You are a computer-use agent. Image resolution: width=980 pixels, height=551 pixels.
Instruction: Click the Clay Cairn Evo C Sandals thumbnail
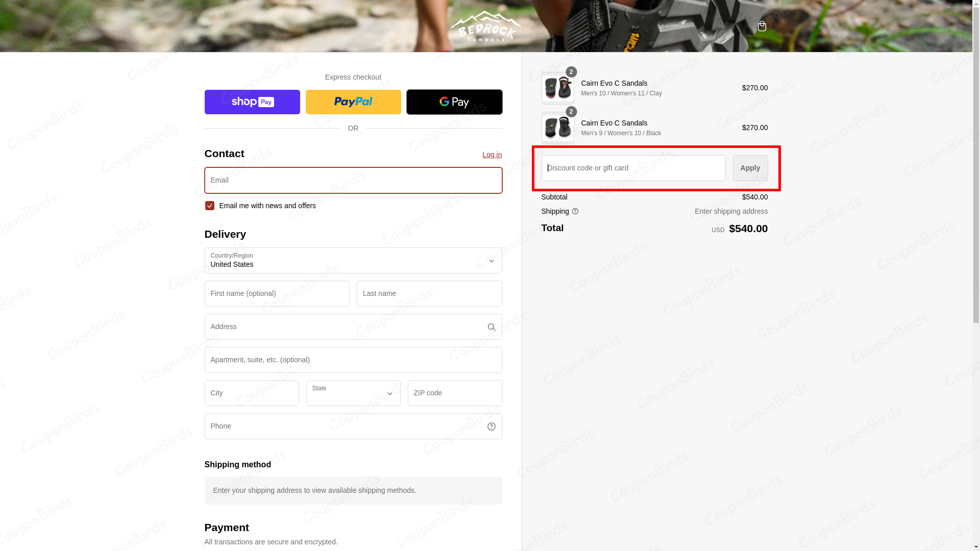pyautogui.click(x=557, y=88)
